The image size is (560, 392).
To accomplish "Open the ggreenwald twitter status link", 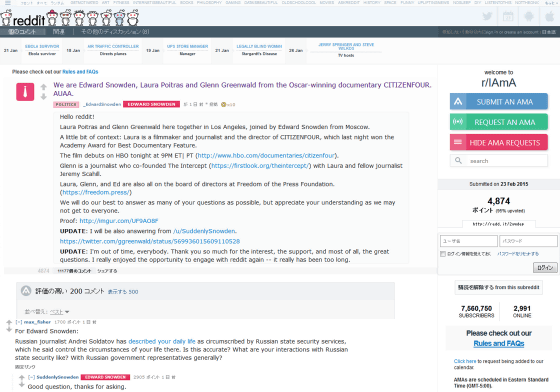I will tap(150, 241).
